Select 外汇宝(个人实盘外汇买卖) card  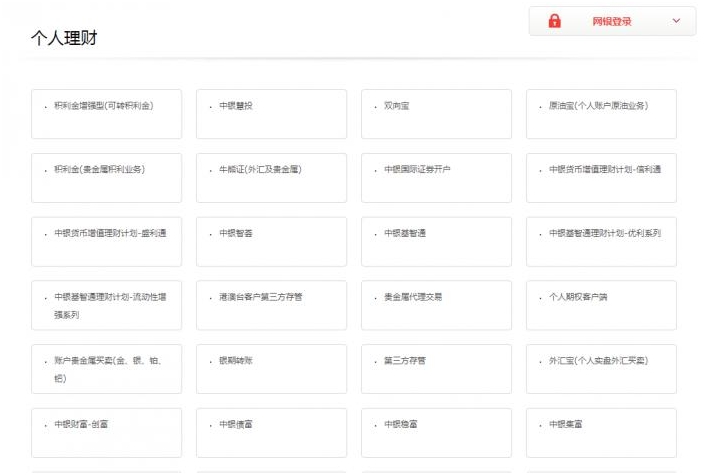point(598,361)
